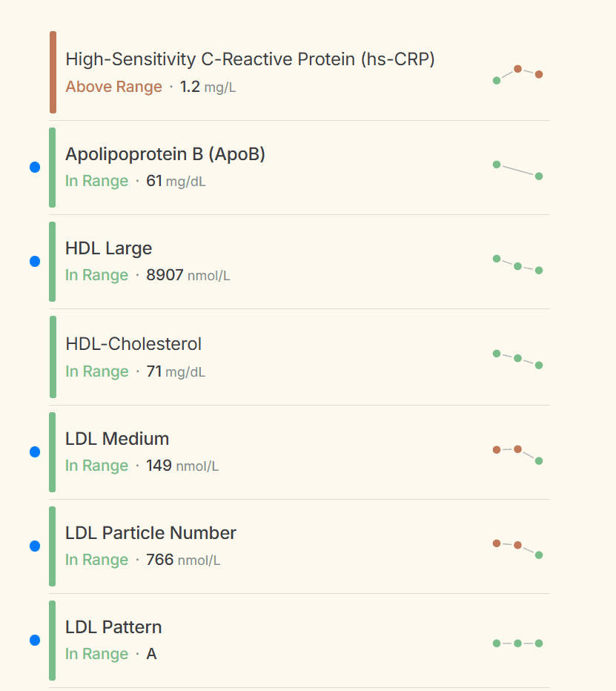Click blue dot beside LDL Medium
The image size is (616, 691).
coord(35,452)
